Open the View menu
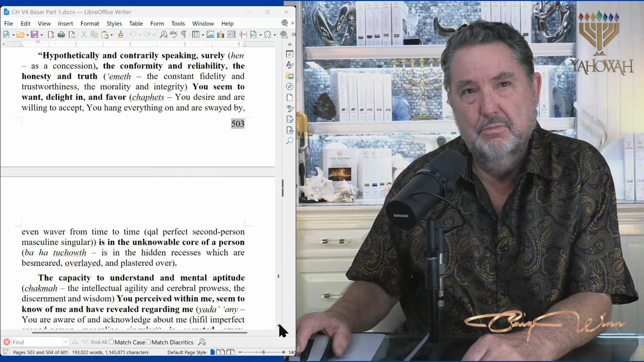 coord(44,24)
